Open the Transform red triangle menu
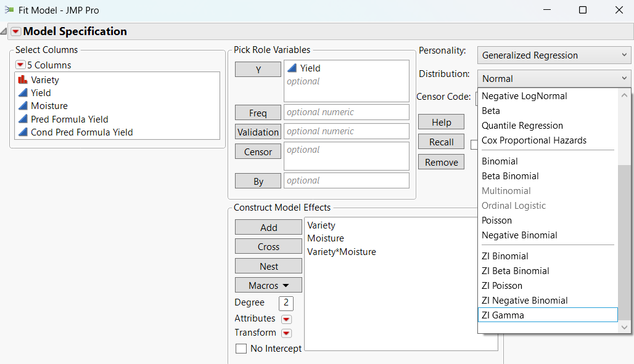The width and height of the screenshot is (634, 364). 286,333
